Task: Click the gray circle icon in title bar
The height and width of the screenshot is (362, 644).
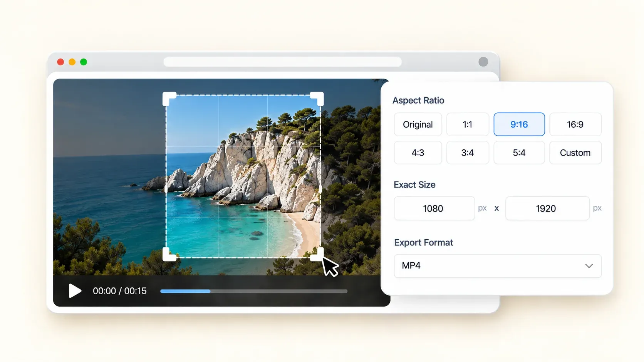Action: (483, 62)
